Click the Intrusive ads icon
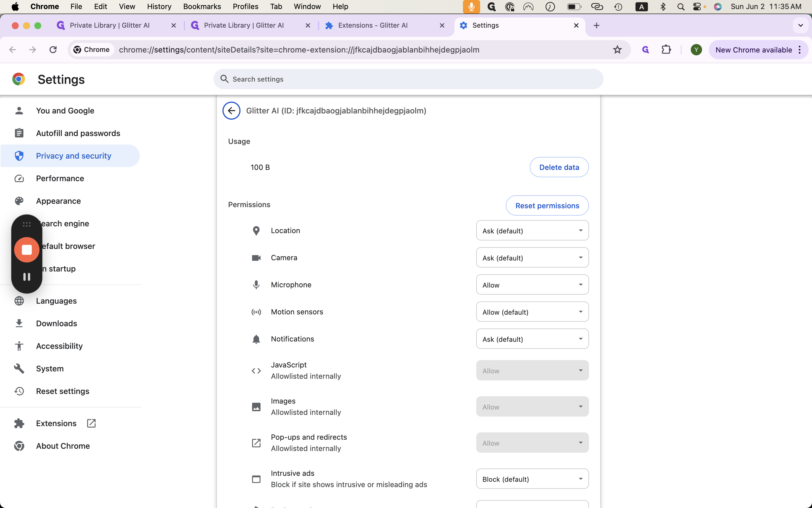812x508 pixels. coord(256,479)
